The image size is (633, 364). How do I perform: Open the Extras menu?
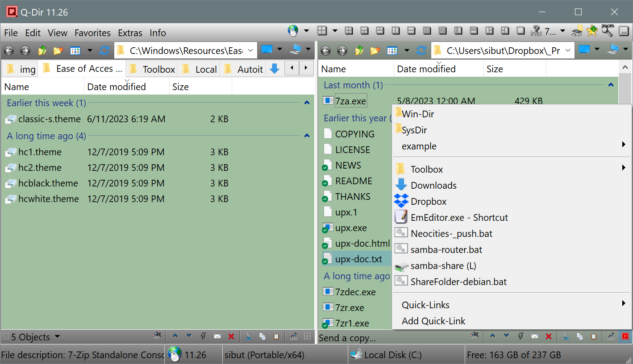pos(130,33)
